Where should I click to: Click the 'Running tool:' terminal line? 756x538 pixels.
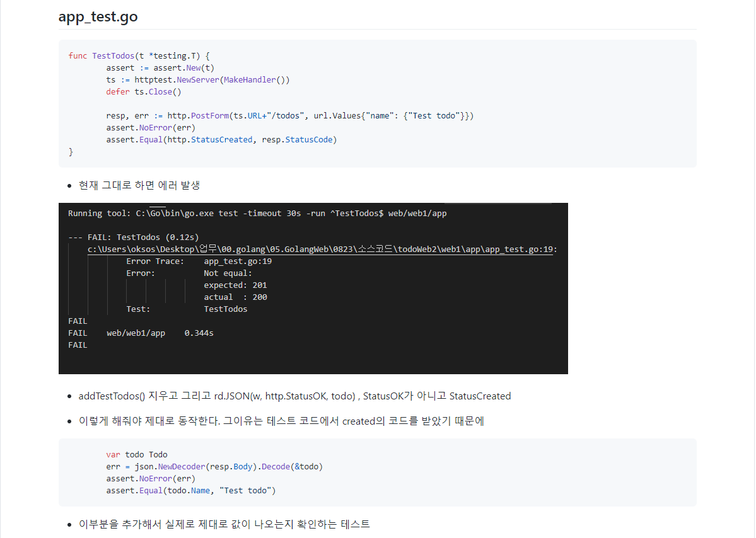pos(257,214)
